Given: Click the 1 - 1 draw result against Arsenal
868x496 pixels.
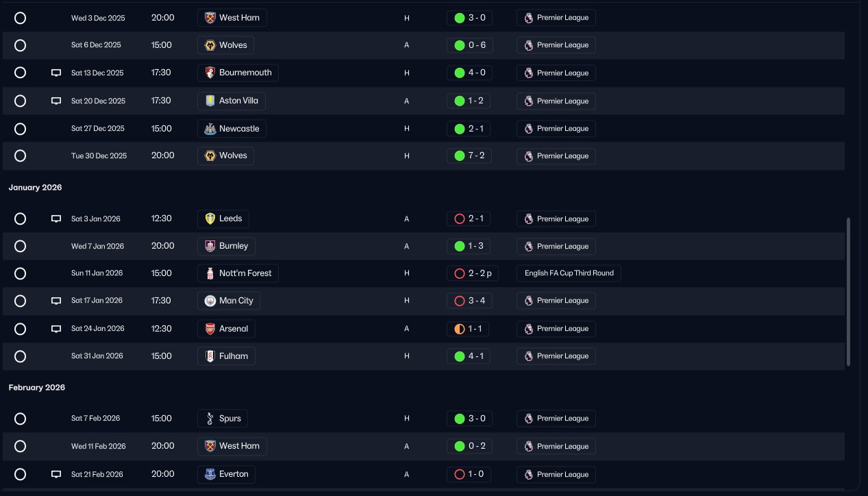Looking at the screenshot, I should (469, 329).
